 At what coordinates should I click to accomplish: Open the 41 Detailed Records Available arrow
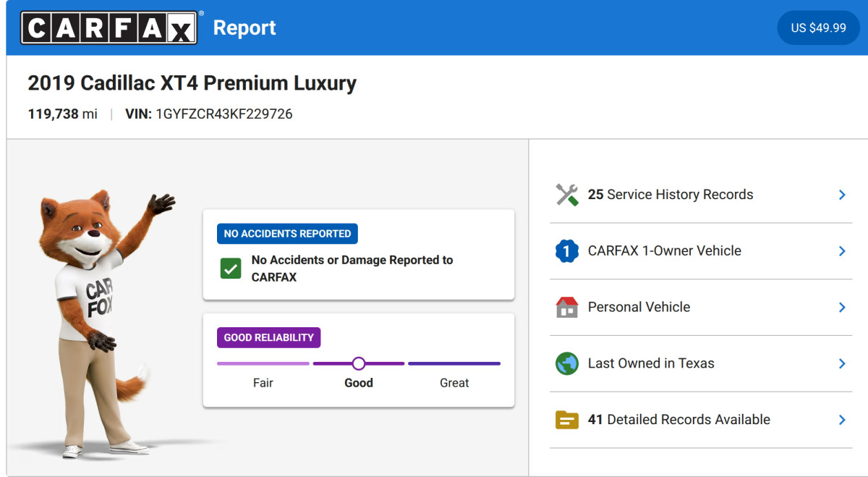[x=842, y=420]
